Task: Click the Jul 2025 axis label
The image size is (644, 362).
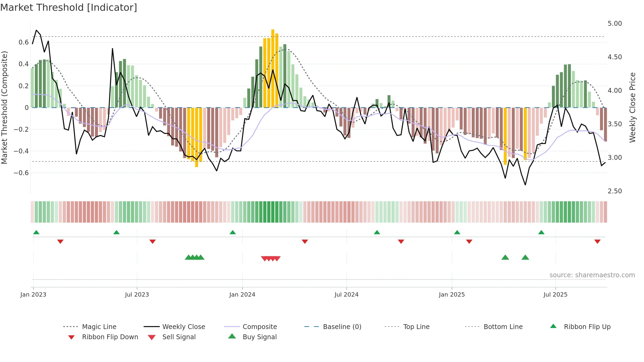Action: tap(555, 294)
